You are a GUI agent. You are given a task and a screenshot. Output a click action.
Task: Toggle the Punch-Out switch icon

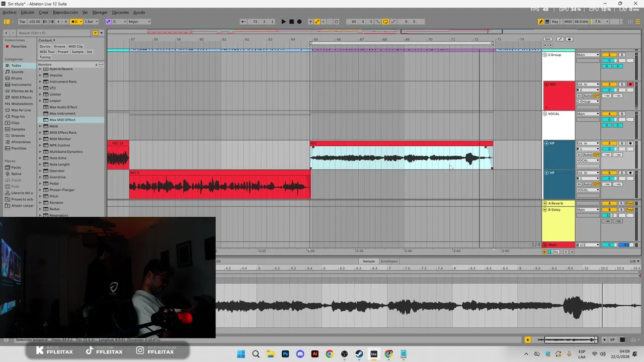click(x=393, y=22)
